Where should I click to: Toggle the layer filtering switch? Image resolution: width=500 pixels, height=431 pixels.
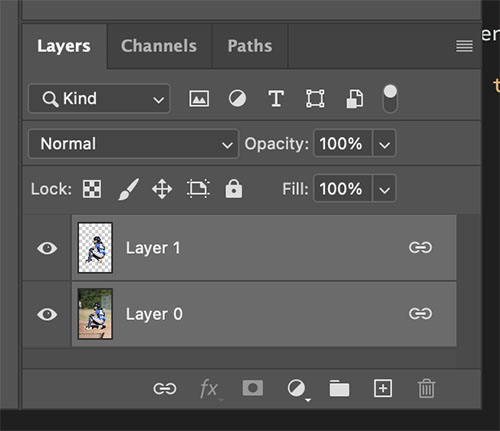390,99
